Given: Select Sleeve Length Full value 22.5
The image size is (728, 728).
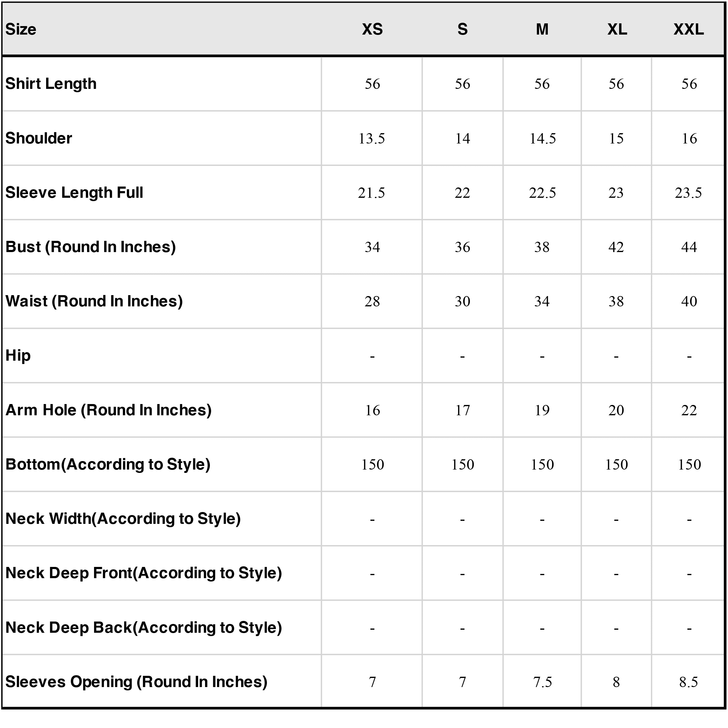Looking at the screenshot, I should [542, 193].
